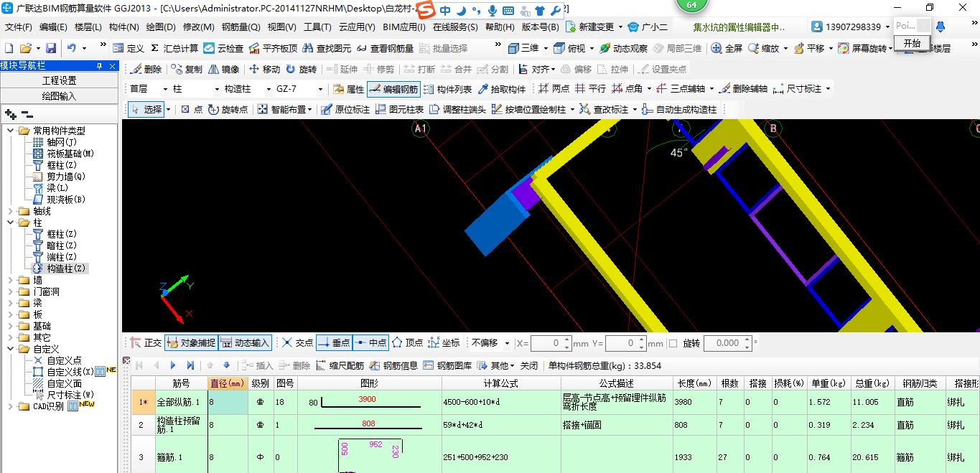Image resolution: width=980 pixels, height=473 pixels.
Task: Open 构件列表 component list
Action: coord(448,89)
